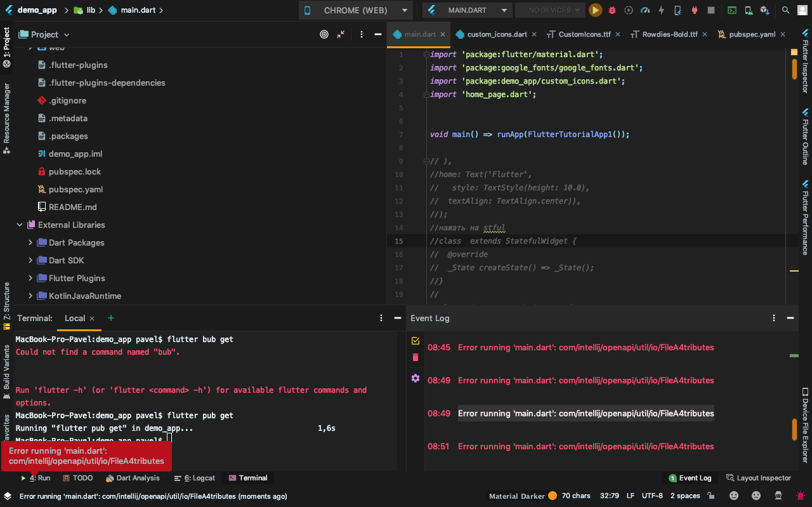Run main.dart with the play button
Image resolution: width=812 pixels, height=507 pixels.
click(595, 10)
